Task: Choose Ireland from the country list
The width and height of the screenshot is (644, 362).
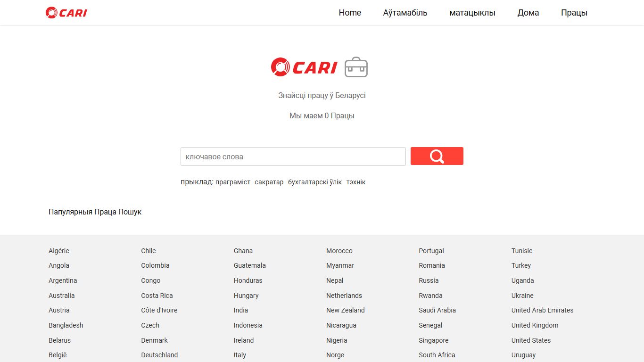Action: (244, 340)
